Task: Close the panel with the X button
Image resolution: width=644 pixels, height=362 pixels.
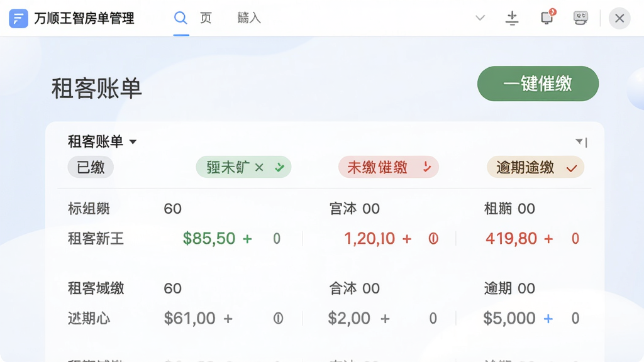Action: (619, 18)
